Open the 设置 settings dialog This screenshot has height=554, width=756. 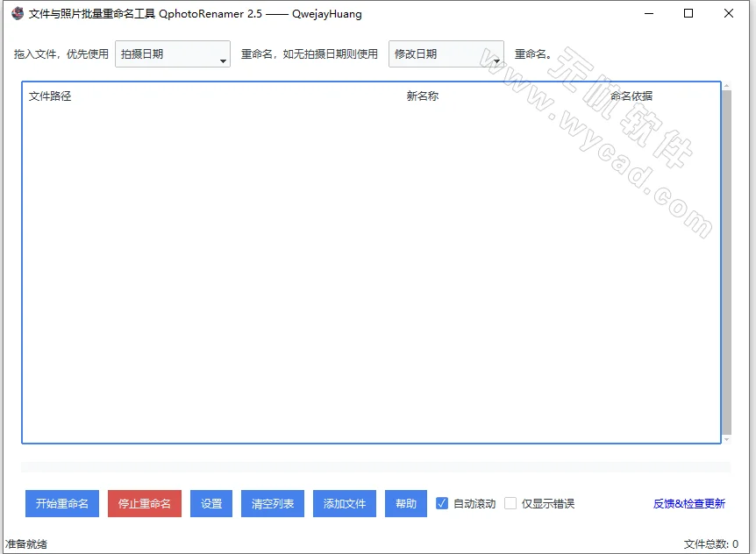210,503
